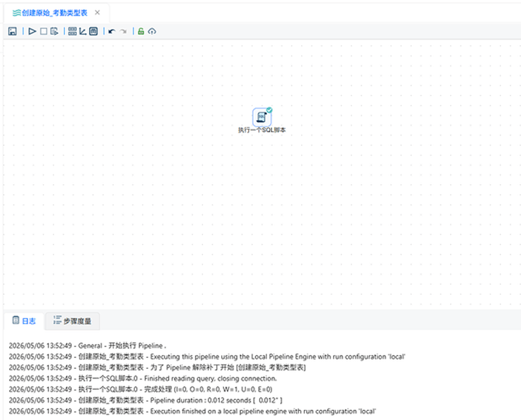Click the cloud upload publish icon
521x420 pixels.
[x=152, y=31]
